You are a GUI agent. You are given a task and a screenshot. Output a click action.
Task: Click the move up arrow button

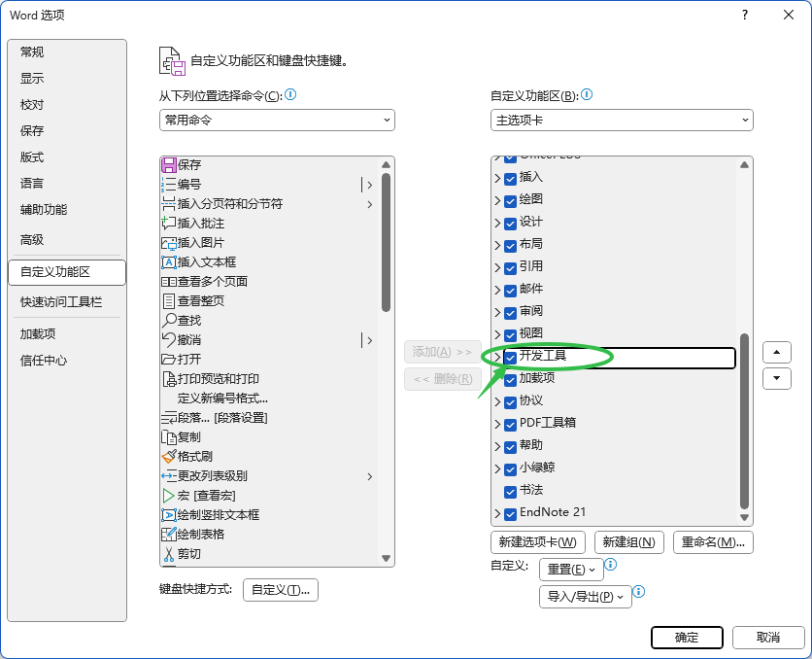(777, 353)
